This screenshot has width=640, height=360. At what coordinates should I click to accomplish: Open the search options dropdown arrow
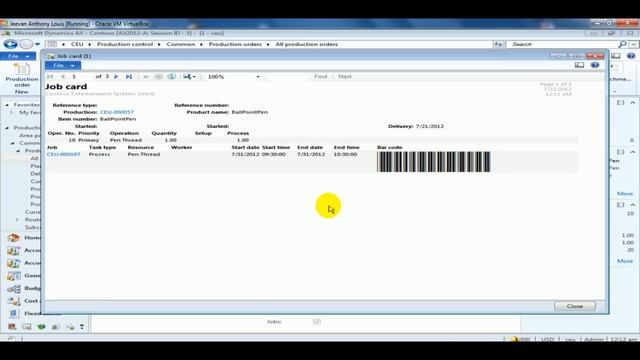tap(634, 44)
